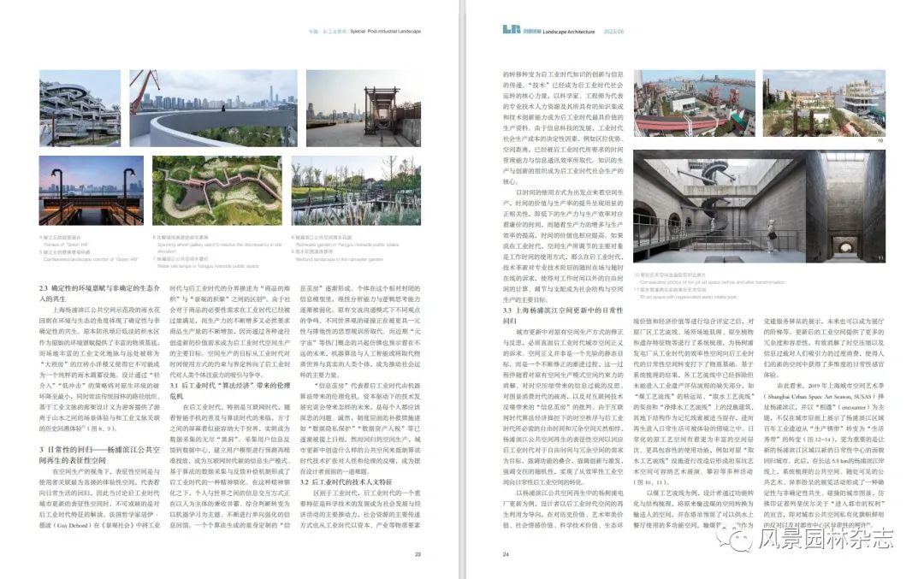This screenshot has height=579, width=924.
Task: Select the wetland rain garden photo
Action: point(356,190)
